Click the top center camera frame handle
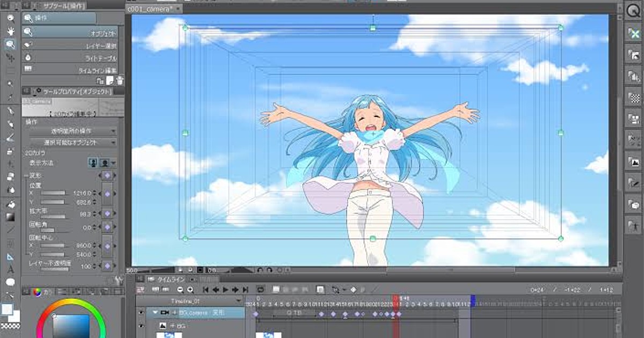Image resolution: width=644 pixels, height=338 pixels. tap(373, 27)
